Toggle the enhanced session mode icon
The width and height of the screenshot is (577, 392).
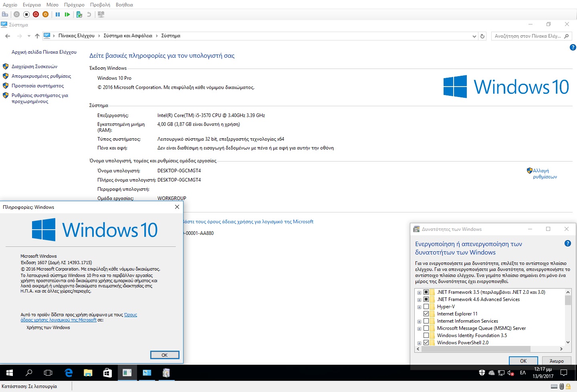pos(101,14)
